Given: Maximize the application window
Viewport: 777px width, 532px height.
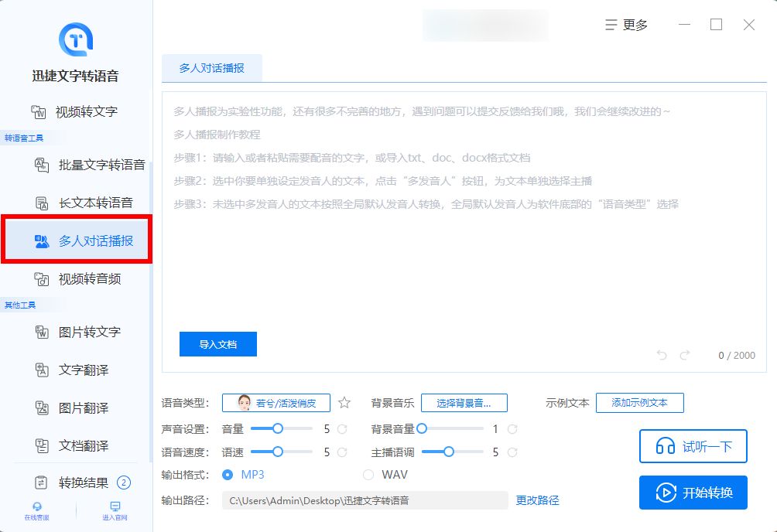Looking at the screenshot, I should coord(716,25).
